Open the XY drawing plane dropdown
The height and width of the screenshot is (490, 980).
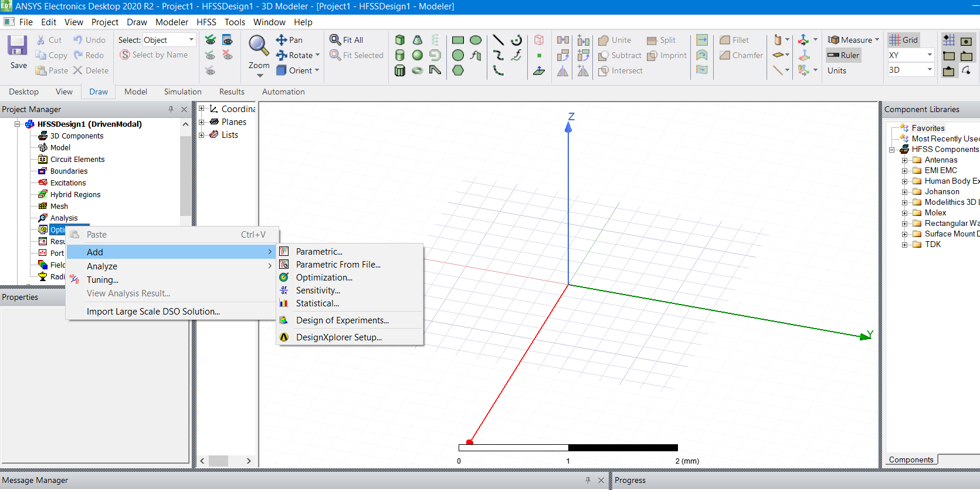929,55
